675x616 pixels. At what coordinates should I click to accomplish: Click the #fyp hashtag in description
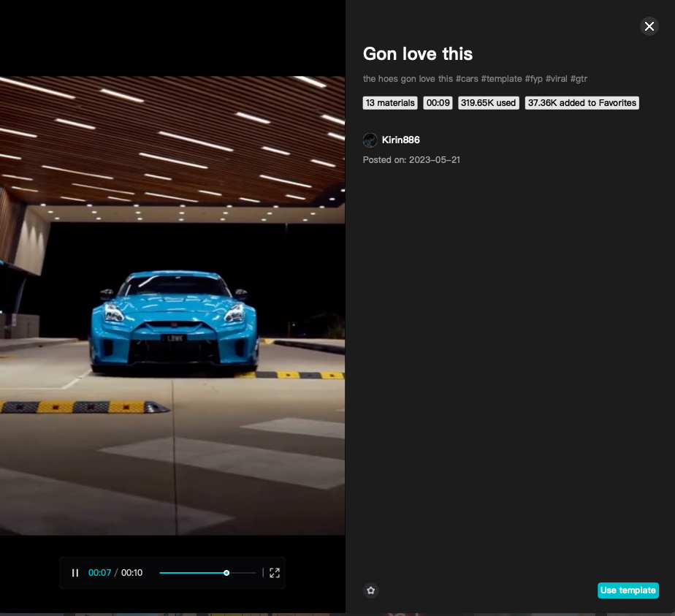point(534,79)
